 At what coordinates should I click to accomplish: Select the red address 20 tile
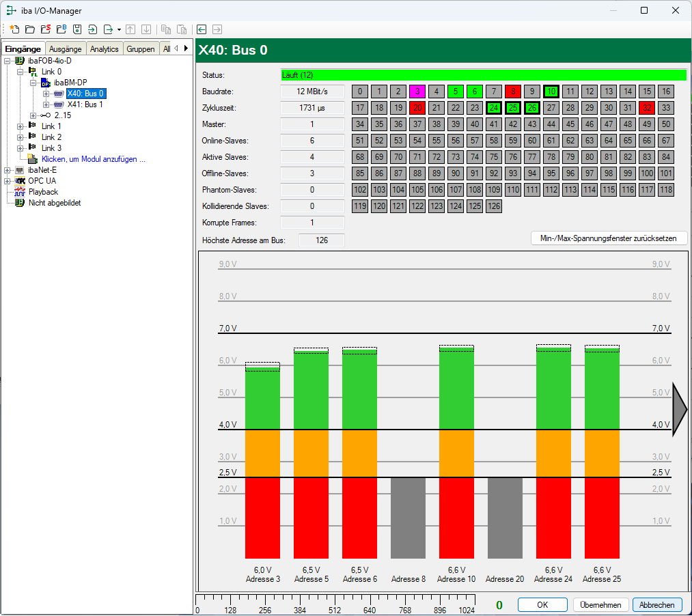pos(417,108)
